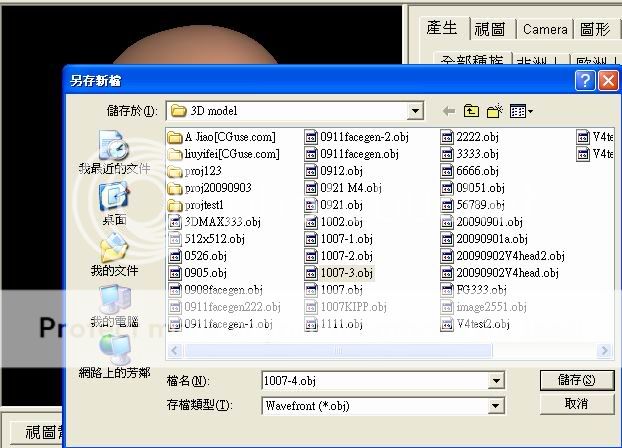Click the 儲存 save button

[x=575, y=380]
